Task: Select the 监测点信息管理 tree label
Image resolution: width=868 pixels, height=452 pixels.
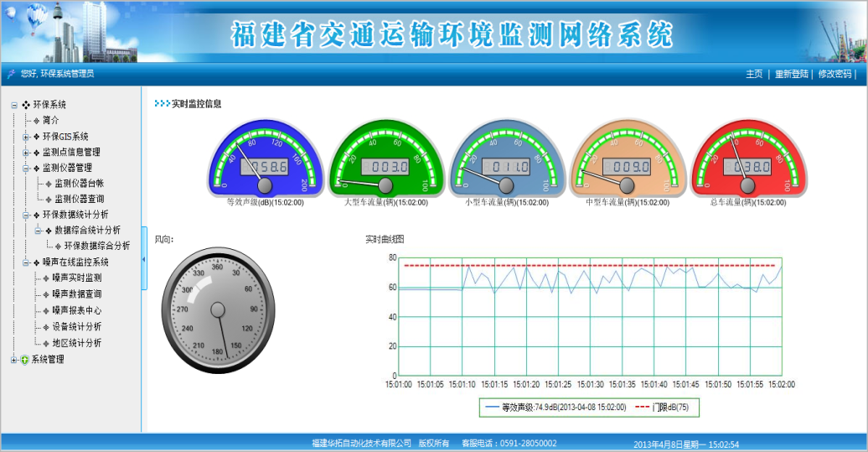Action: 71,153
